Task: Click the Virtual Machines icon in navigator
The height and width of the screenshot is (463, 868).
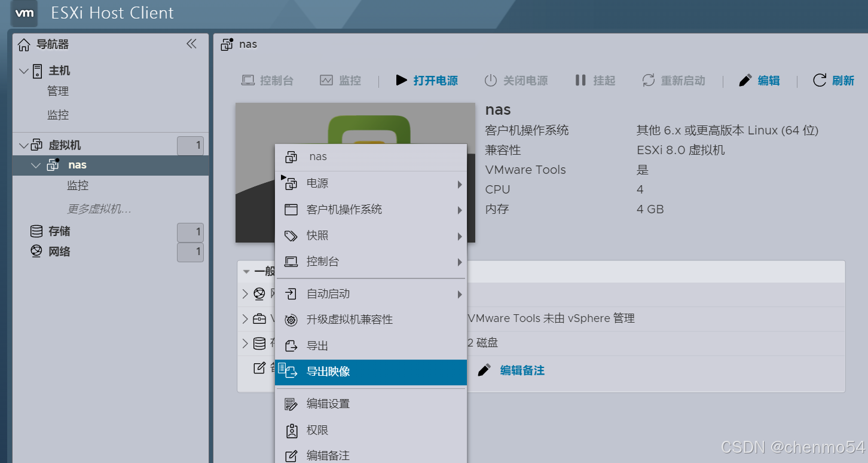Action: (37, 145)
